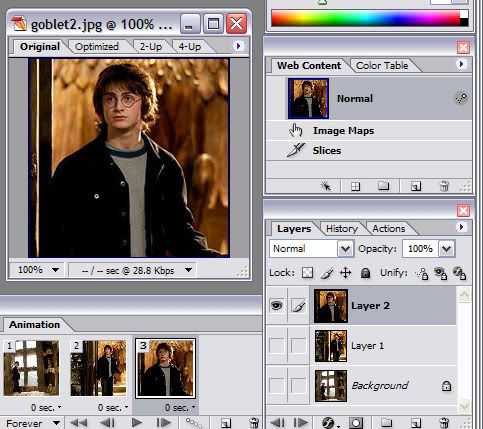Screen dimensions: 483x429
Task: Click new slice set folder in Web Content
Action: [x=384, y=185]
